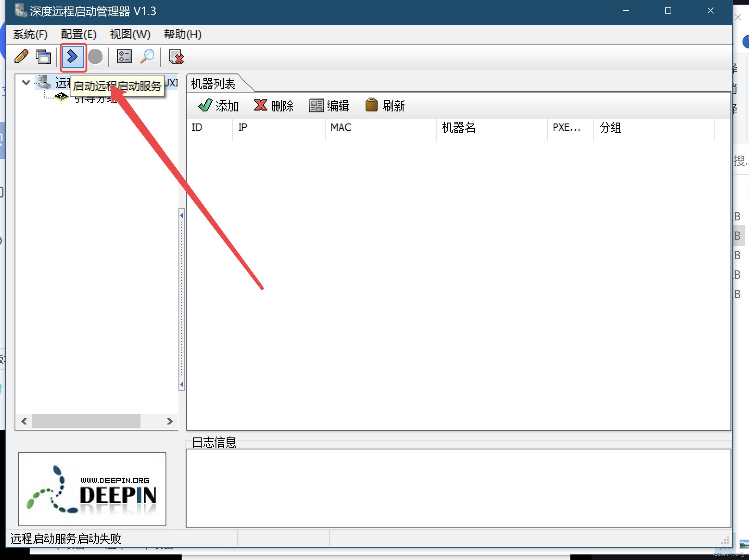Click the gray stop service circle icon
This screenshot has height=560, width=749.
(95, 57)
